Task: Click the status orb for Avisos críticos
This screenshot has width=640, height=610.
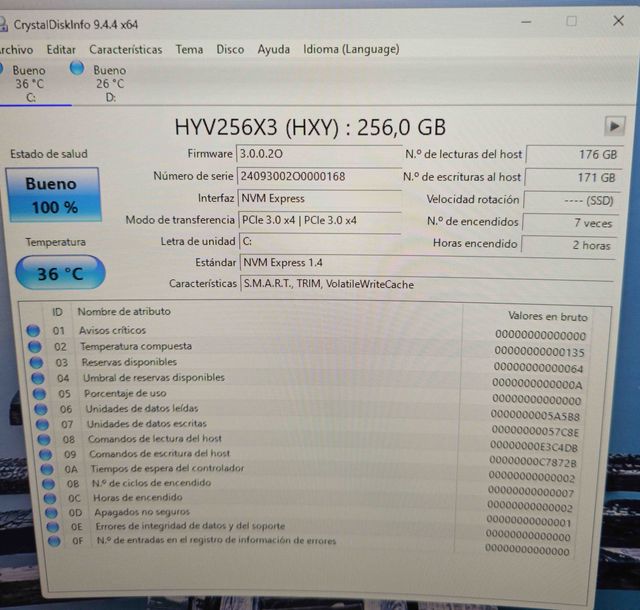Action: 33,330
